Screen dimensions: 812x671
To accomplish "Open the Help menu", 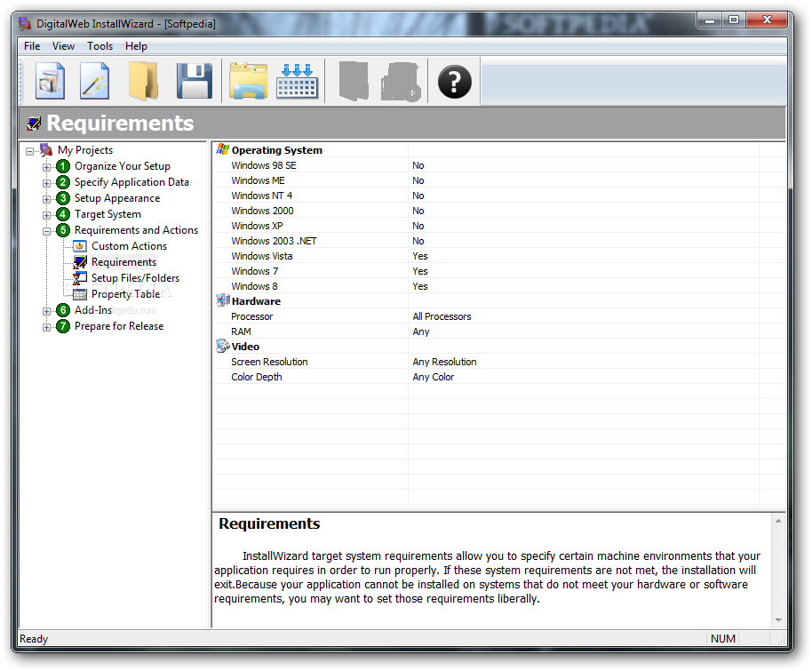I will (136, 46).
